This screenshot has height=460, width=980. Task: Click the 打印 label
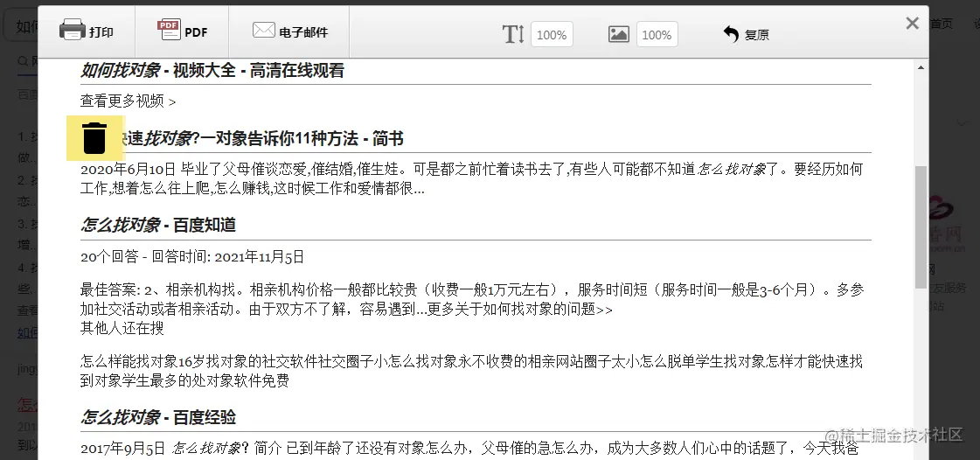pos(101,32)
